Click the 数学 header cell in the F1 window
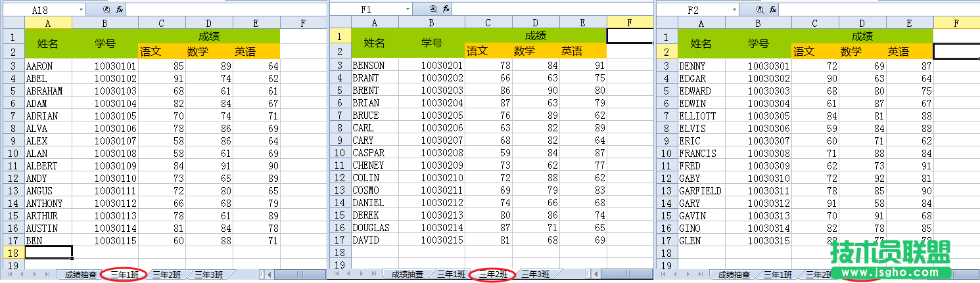Image resolution: width=980 pixels, height=283 pixels. (x=536, y=50)
